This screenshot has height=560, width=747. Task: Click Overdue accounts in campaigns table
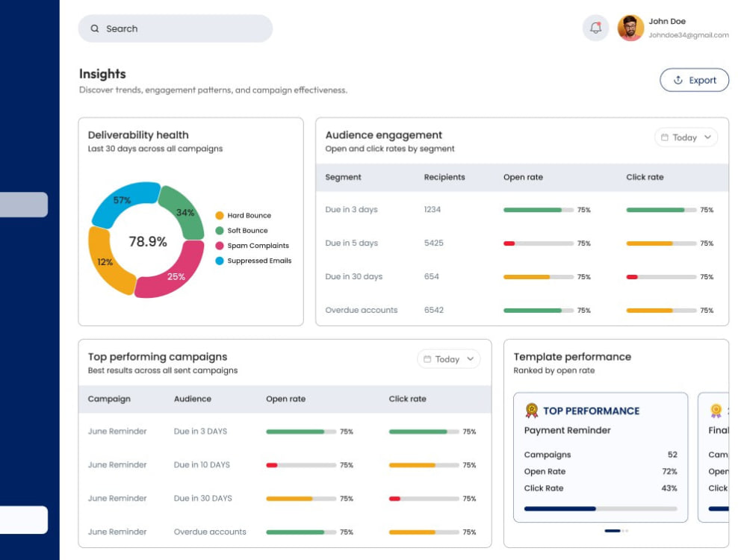coord(210,532)
